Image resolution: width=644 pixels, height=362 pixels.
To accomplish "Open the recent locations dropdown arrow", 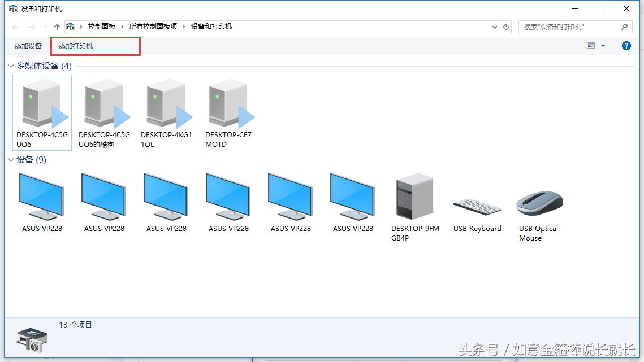I will pyautogui.click(x=45, y=27).
